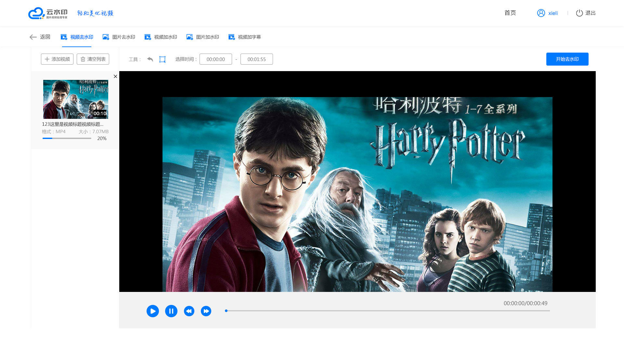624x364 pixels.
Task: Remove the video item with the X icon
Action: pos(115,76)
